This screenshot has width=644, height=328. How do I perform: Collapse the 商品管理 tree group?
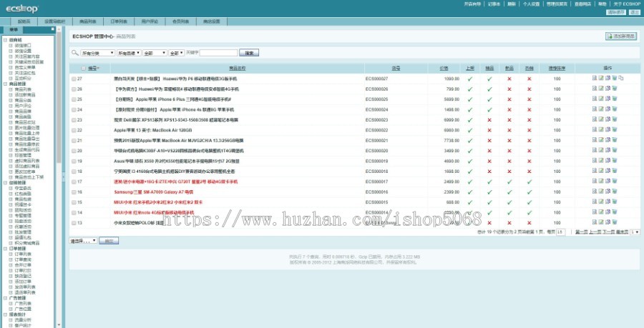tap(5, 84)
